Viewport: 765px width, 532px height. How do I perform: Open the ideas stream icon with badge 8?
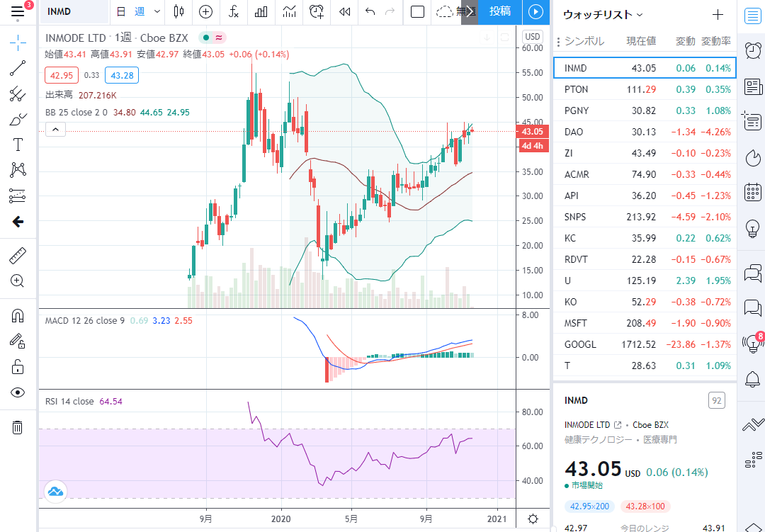(752, 344)
